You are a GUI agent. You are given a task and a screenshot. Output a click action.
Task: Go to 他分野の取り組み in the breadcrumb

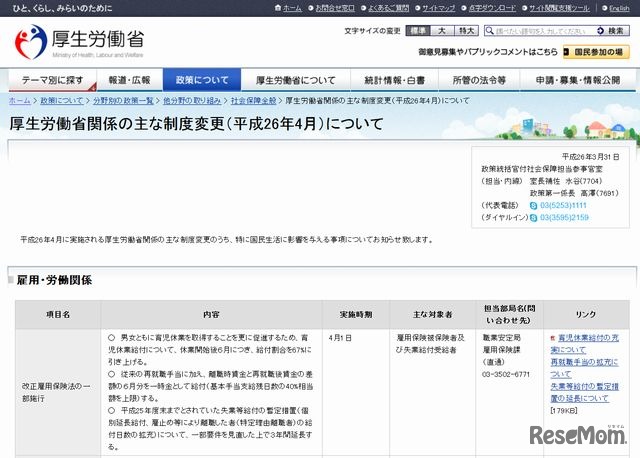[192, 100]
